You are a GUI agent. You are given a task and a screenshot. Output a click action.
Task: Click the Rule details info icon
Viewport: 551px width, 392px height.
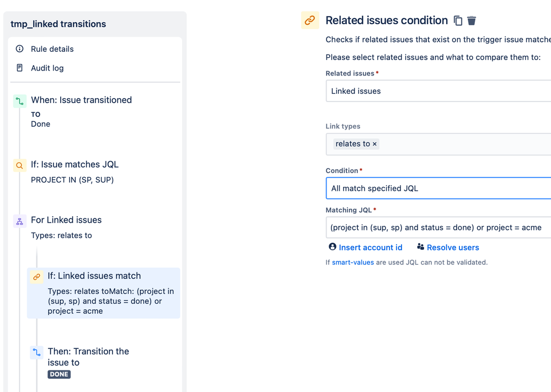click(x=20, y=49)
